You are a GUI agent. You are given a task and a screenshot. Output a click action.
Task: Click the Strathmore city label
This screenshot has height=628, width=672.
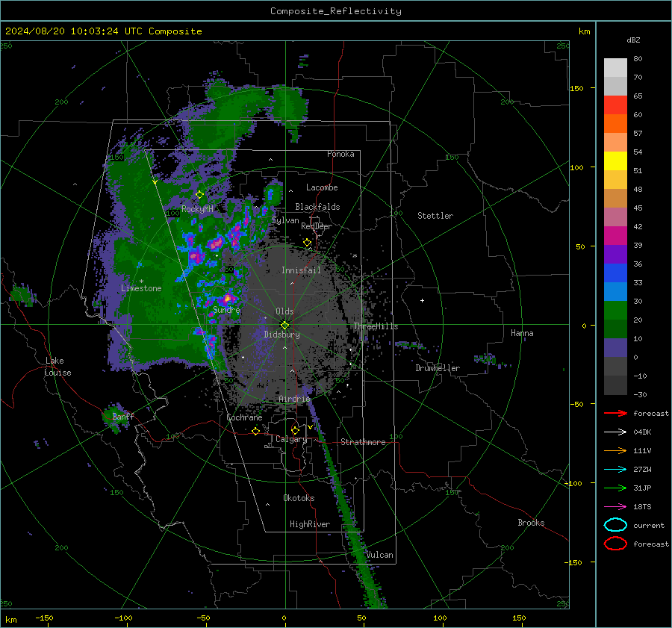[x=363, y=442]
